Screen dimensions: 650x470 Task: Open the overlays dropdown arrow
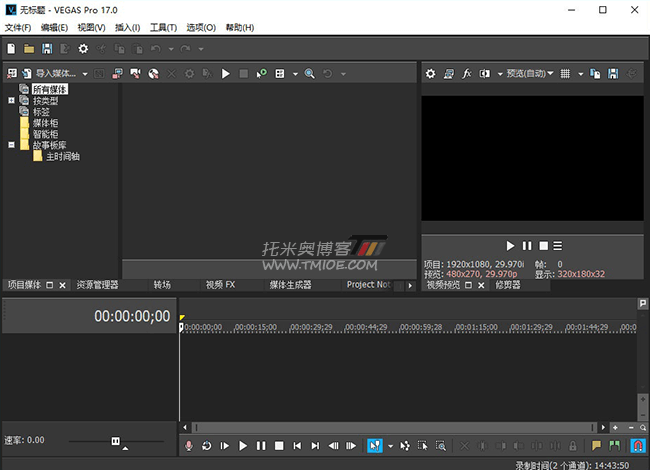pyautogui.click(x=581, y=74)
